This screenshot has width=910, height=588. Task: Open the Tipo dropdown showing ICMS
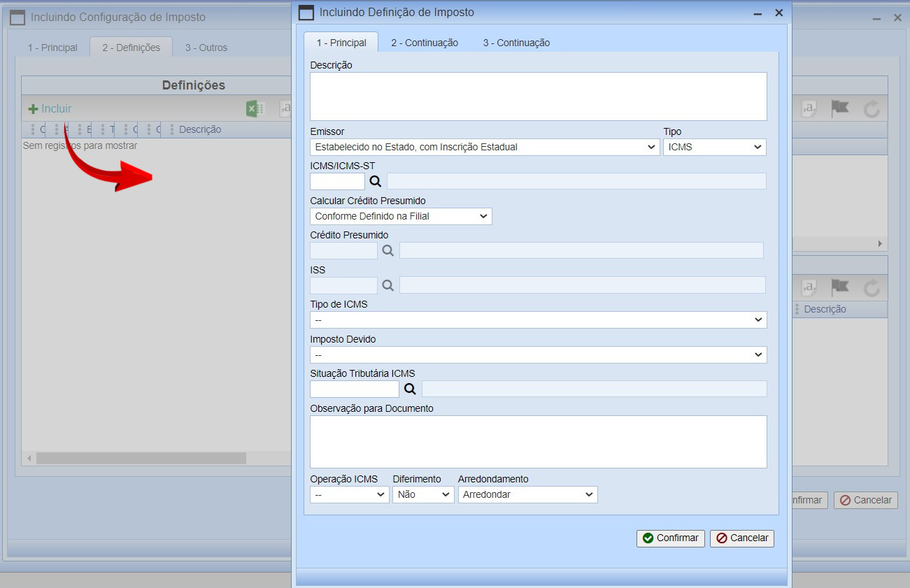(714, 147)
